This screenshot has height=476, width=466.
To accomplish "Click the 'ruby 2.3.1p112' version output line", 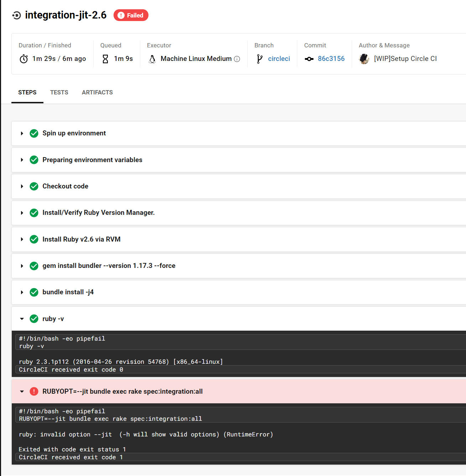I will (x=121, y=362).
